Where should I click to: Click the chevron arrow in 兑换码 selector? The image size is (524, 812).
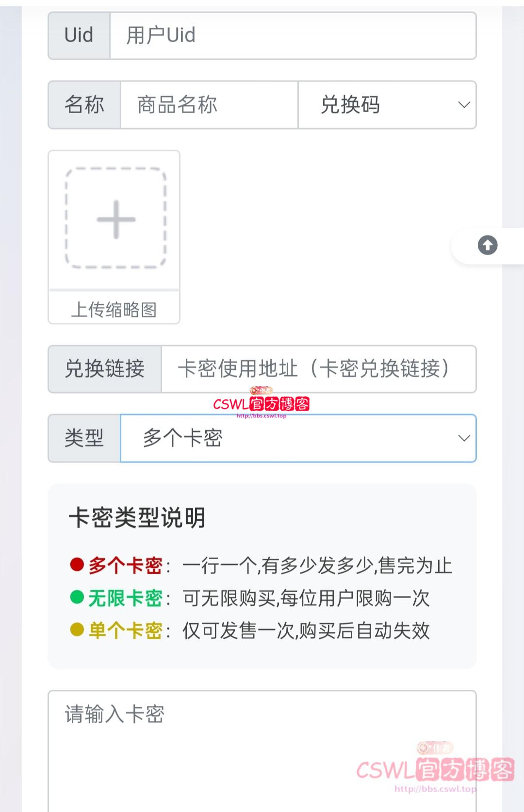click(464, 105)
